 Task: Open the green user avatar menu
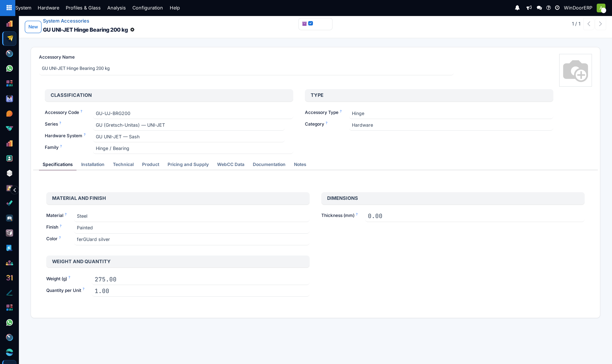tap(601, 8)
